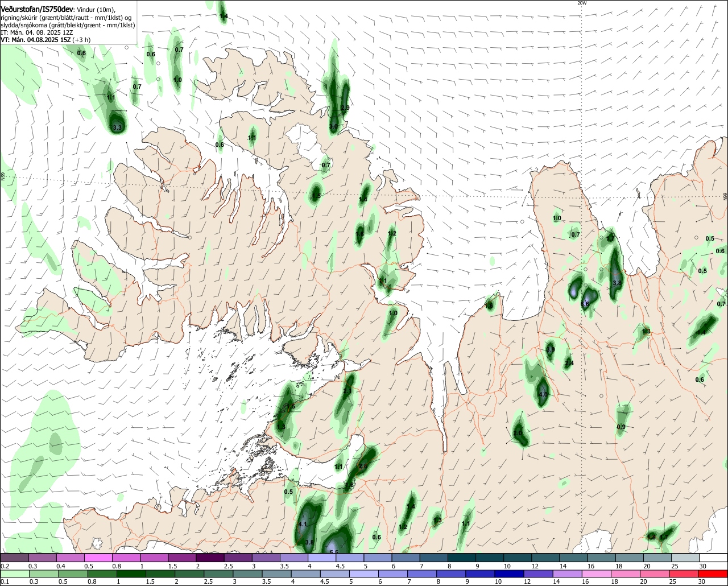Screen dimensions: 728x586
Task: Click the 0.9 precipitation value
Action: 621,427
